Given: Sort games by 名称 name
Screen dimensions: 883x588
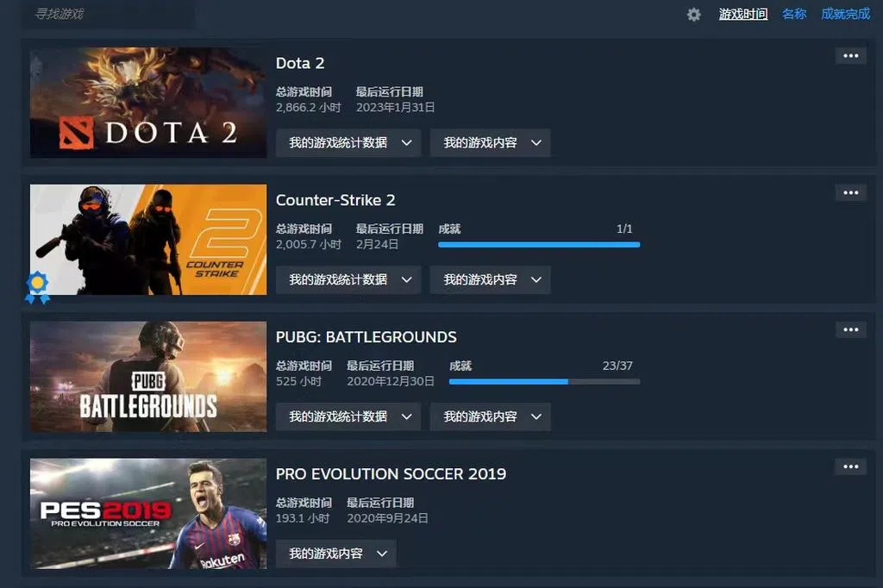Looking at the screenshot, I should coord(794,14).
